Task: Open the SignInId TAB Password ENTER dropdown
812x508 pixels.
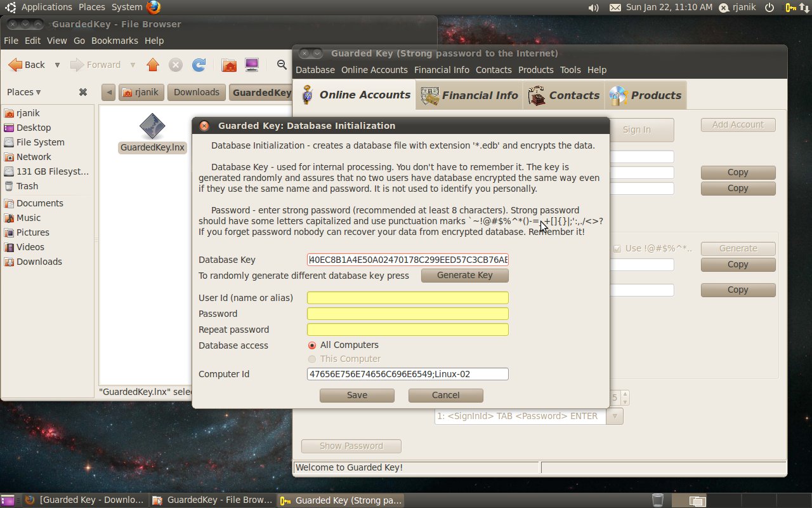Action: 615,417
